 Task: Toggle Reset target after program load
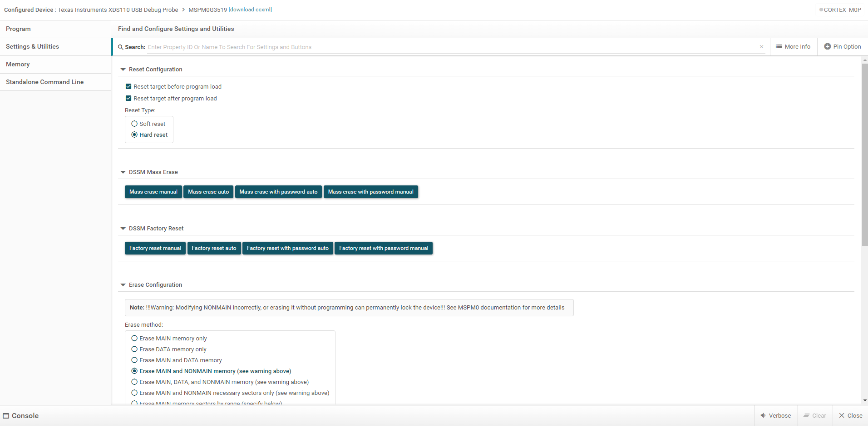pyautogui.click(x=128, y=98)
